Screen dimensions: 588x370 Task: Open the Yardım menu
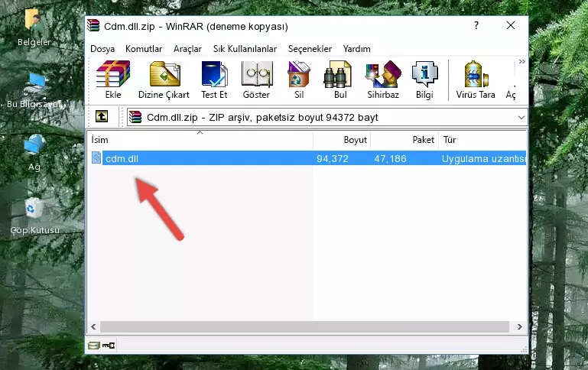(x=356, y=49)
